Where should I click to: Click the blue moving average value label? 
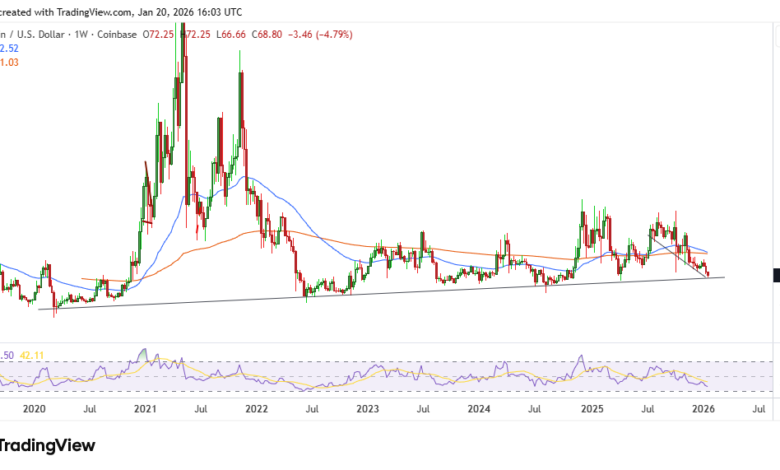coord(9,47)
